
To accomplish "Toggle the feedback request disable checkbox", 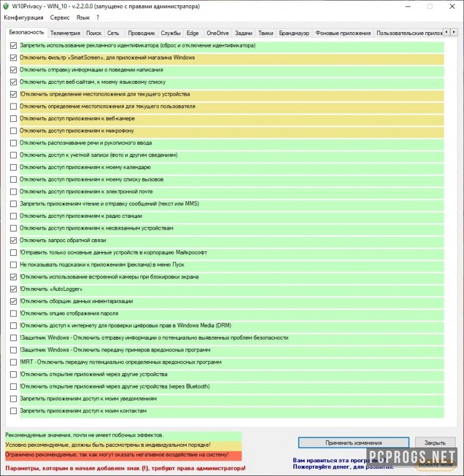I will (x=13, y=240).
